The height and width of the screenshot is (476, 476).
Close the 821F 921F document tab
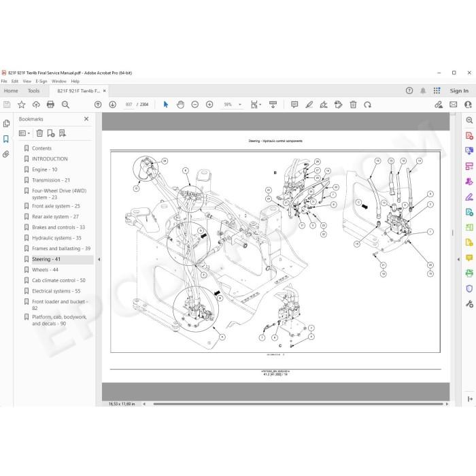point(105,90)
